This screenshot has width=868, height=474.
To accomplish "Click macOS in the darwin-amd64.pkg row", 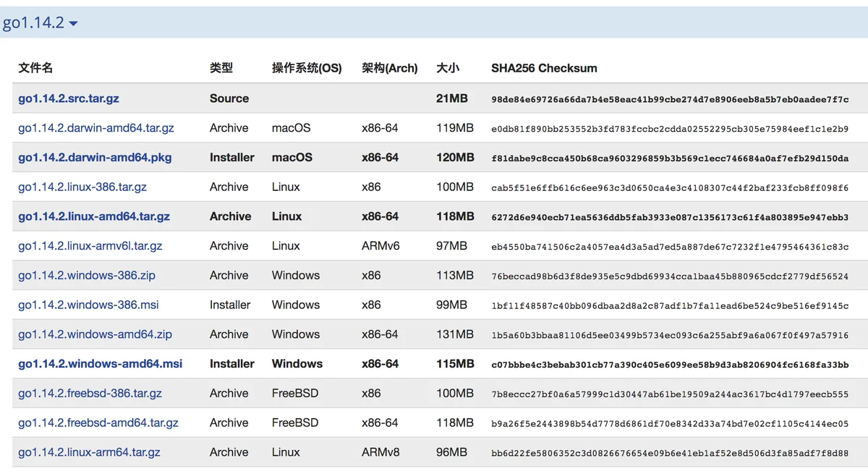I will 292,157.
